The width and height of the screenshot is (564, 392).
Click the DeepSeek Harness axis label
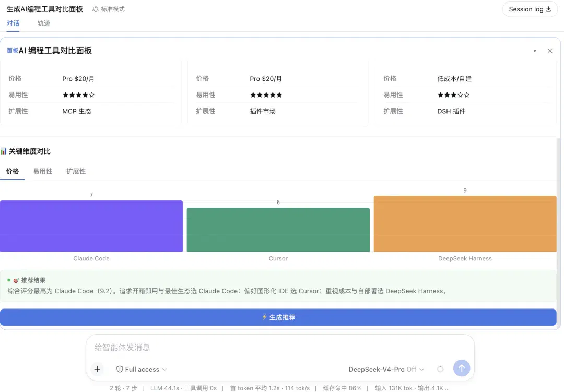click(x=465, y=258)
